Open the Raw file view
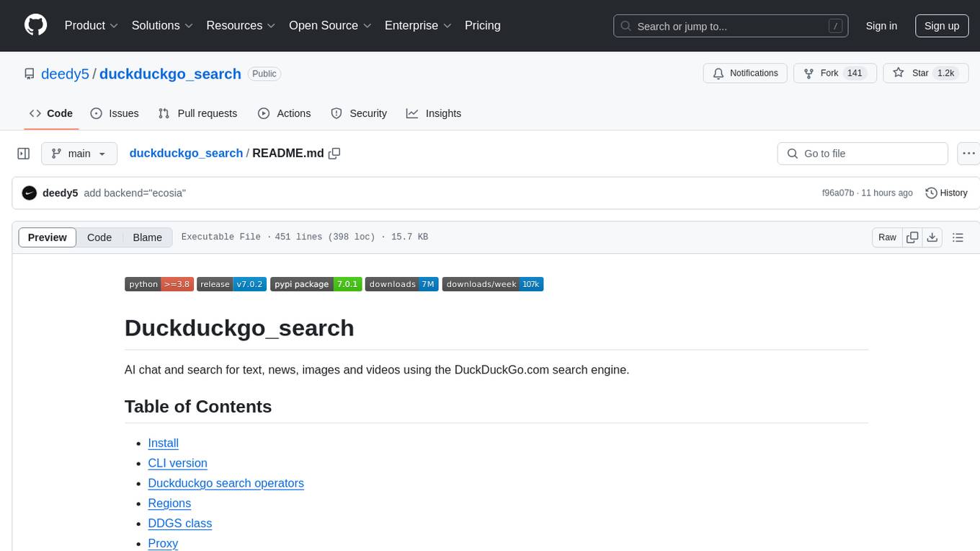Image resolution: width=980 pixels, height=551 pixels. point(887,237)
